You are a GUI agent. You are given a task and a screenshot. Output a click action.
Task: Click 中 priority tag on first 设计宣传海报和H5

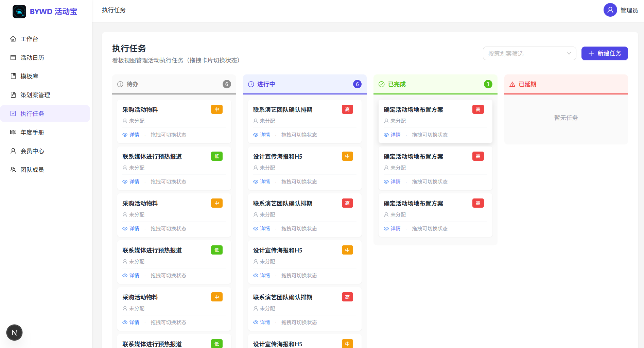point(347,156)
